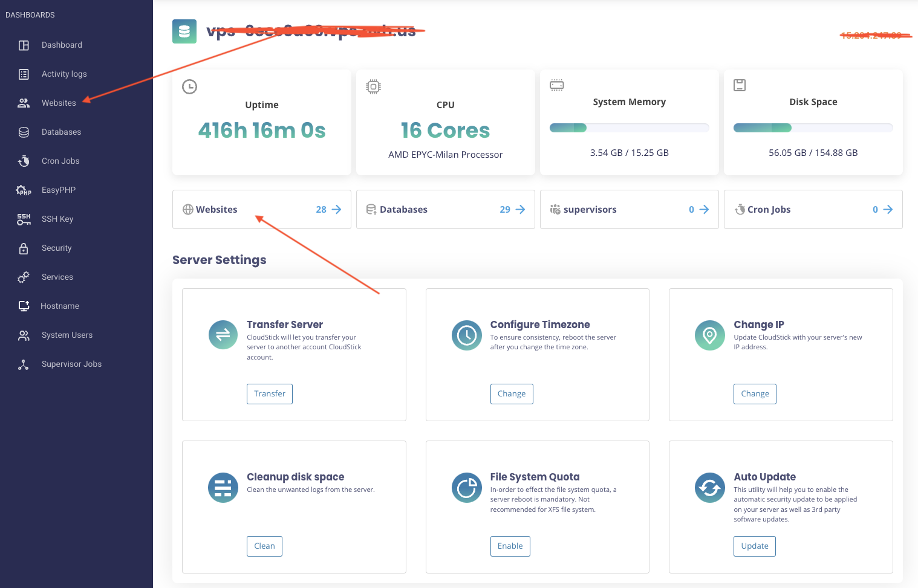The width and height of the screenshot is (918, 588).
Task: Click the Disk Space usage progress bar
Action: (813, 128)
